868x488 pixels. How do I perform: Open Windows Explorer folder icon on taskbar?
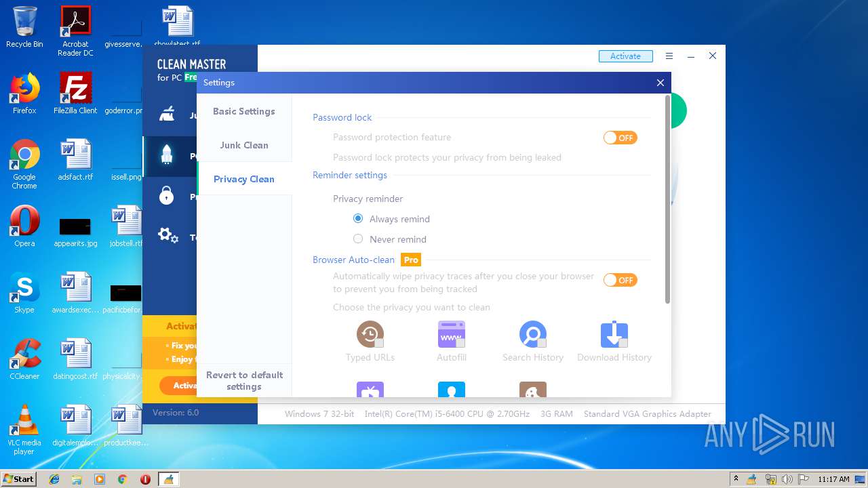[x=77, y=479]
